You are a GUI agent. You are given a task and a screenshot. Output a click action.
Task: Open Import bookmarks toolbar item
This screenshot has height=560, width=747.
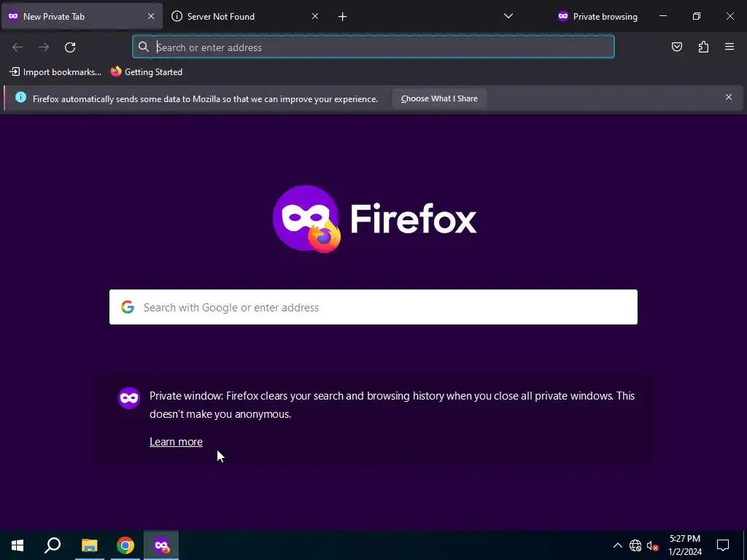click(55, 72)
